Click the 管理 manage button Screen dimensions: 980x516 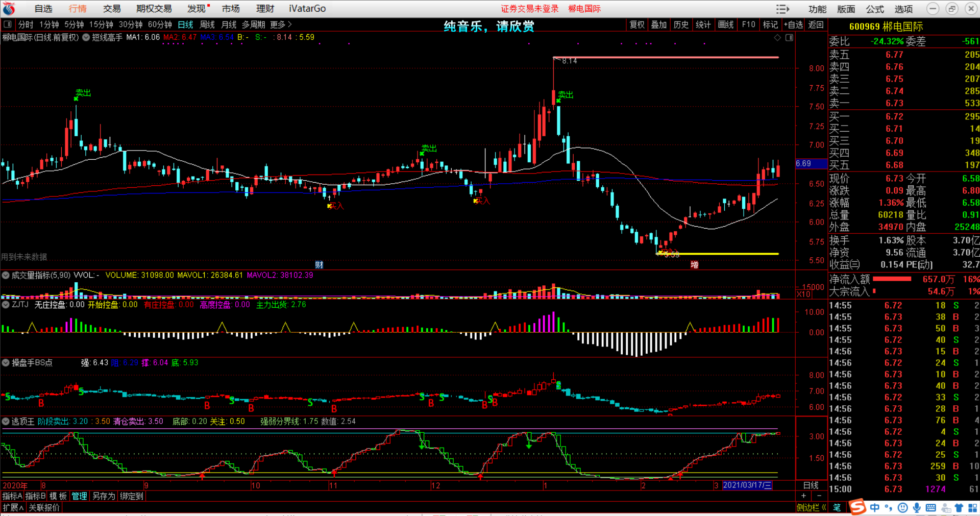pos(79,496)
